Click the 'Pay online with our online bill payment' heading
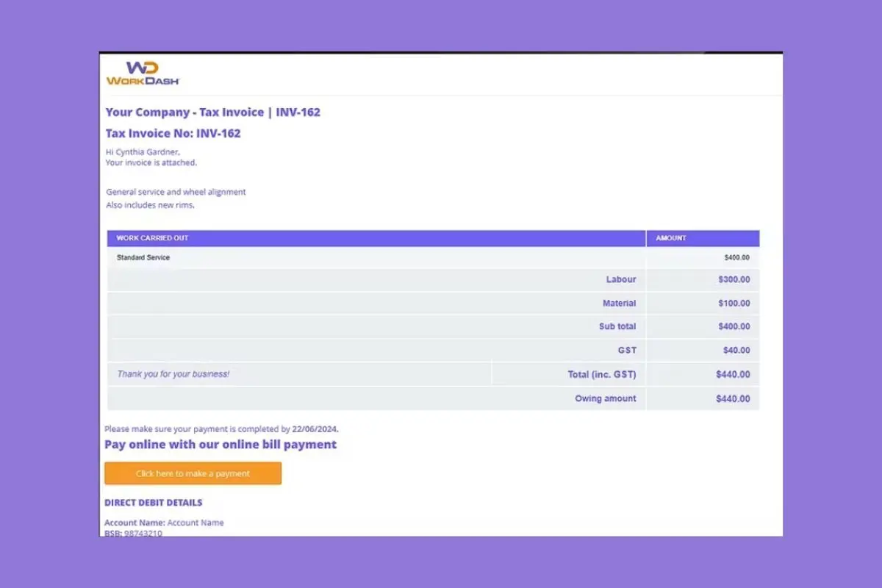882x588 pixels. pyautogui.click(x=220, y=445)
